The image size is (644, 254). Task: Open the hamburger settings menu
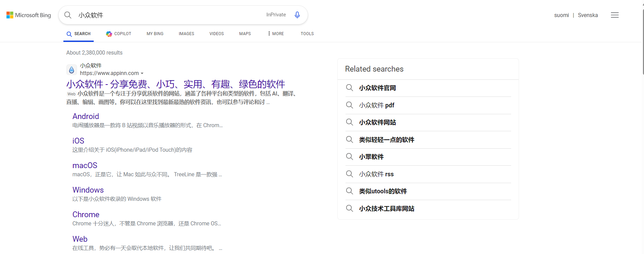(x=614, y=15)
